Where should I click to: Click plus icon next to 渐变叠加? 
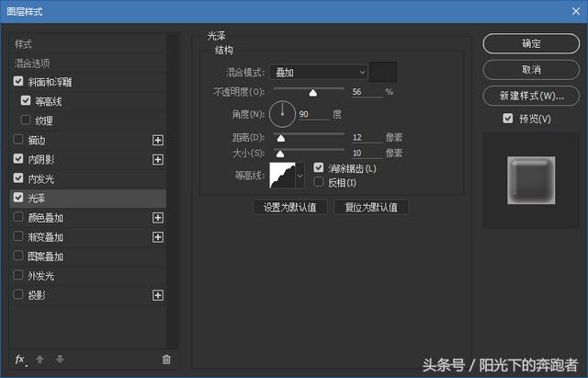point(158,237)
